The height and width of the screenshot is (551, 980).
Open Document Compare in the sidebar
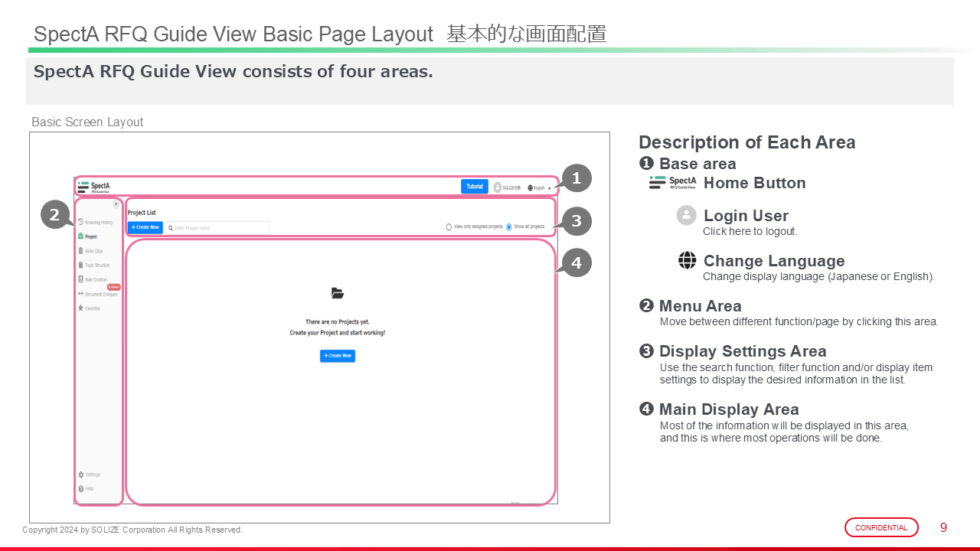tap(100, 294)
